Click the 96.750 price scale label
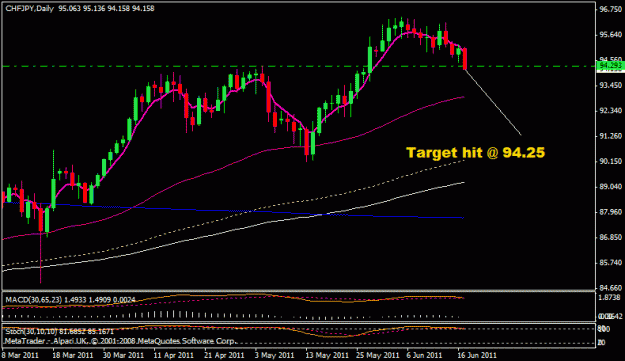This screenshot has height=361, width=625. click(611, 10)
